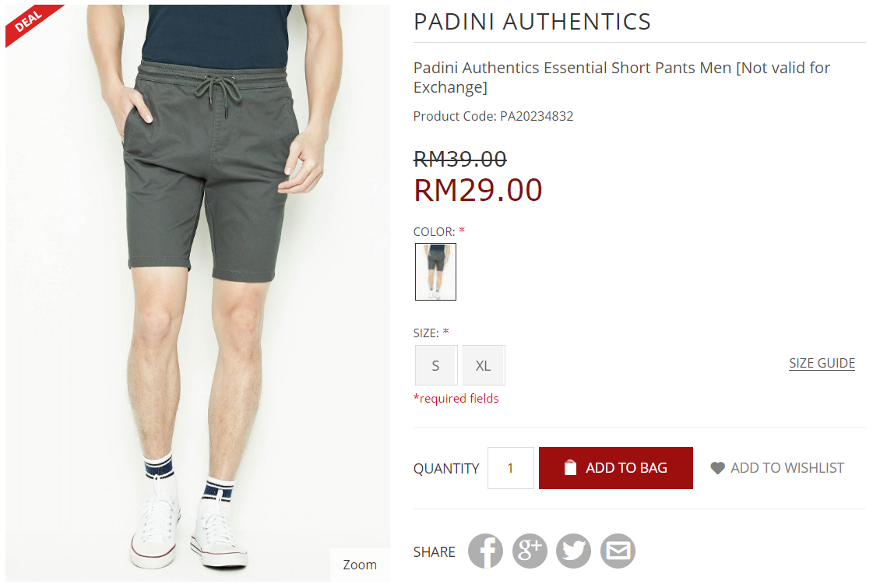Click the ADD TO BAG button
This screenshot has width=873, height=588.
(x=616, y=468)
